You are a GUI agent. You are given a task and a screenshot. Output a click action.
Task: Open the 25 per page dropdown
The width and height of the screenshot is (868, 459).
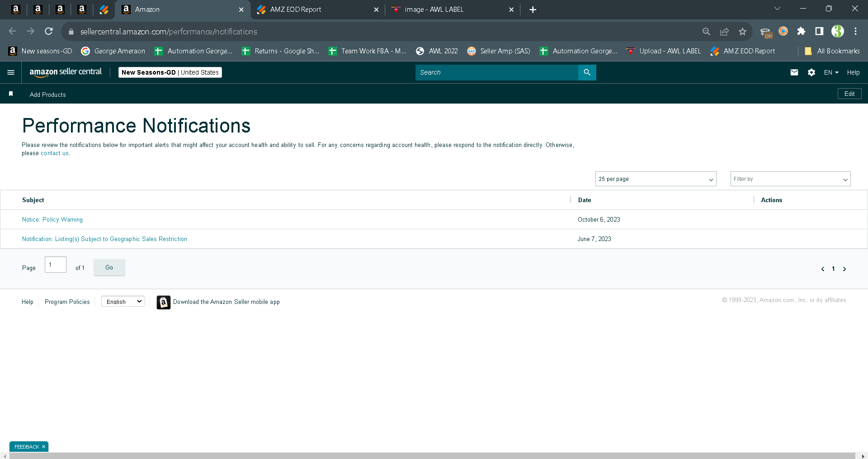coord(656,179)
